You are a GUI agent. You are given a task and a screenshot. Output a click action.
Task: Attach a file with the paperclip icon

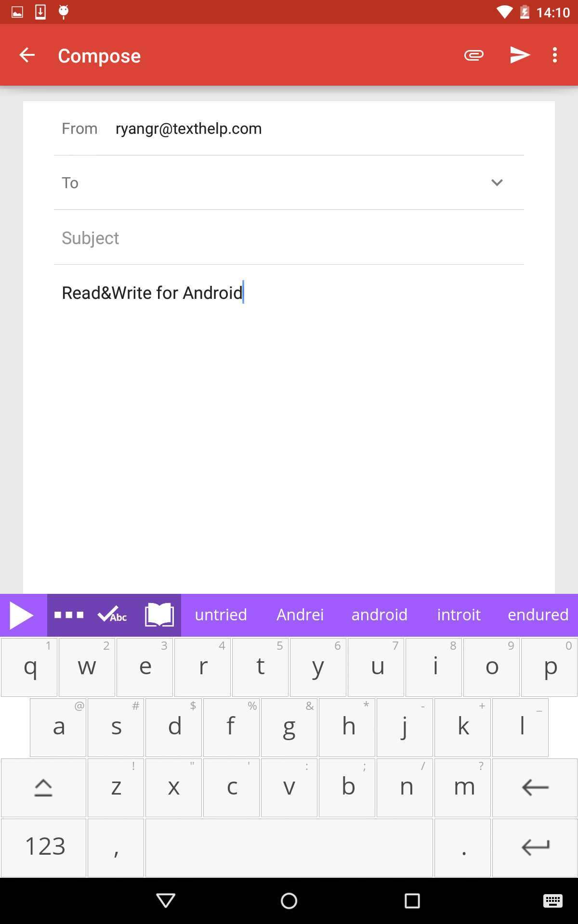(x=474, y=55)
